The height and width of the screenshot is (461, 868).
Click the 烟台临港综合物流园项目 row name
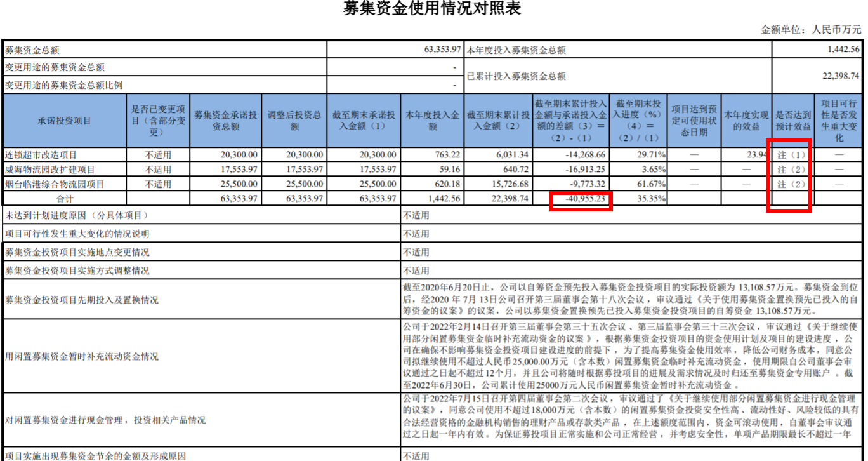point(55,184)
